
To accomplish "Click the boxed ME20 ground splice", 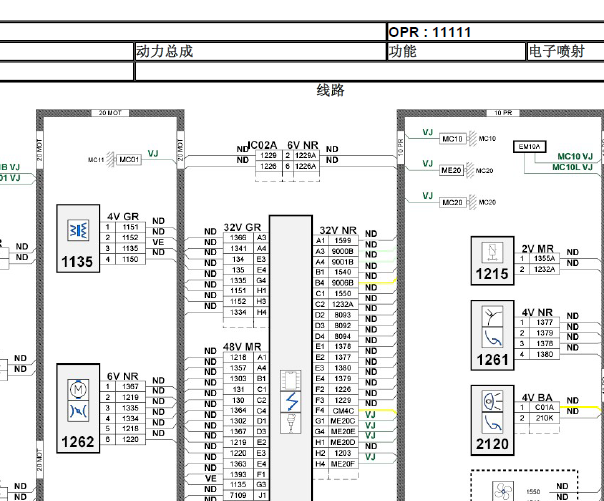I will [x=451, y=170].
